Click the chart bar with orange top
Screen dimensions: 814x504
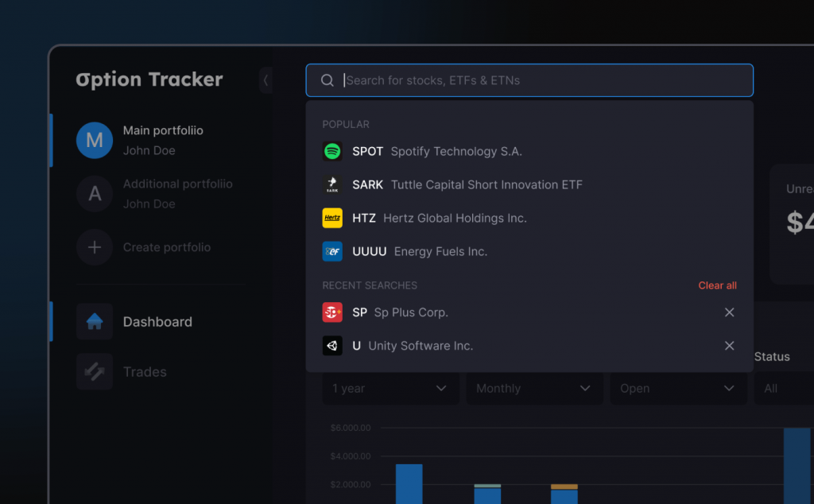click(564, 494)
